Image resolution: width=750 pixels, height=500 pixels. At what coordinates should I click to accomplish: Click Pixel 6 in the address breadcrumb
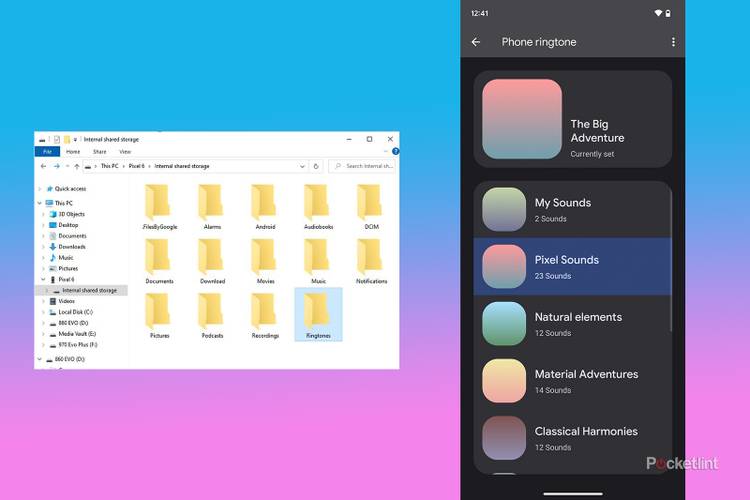[x=136, y=166]
